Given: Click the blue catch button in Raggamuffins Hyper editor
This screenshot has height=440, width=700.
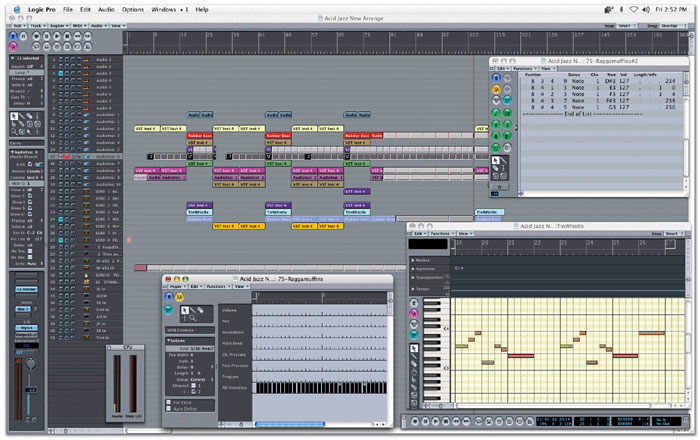Looking at the screenshot, I should pyautogui.click(x=169, y=297).
